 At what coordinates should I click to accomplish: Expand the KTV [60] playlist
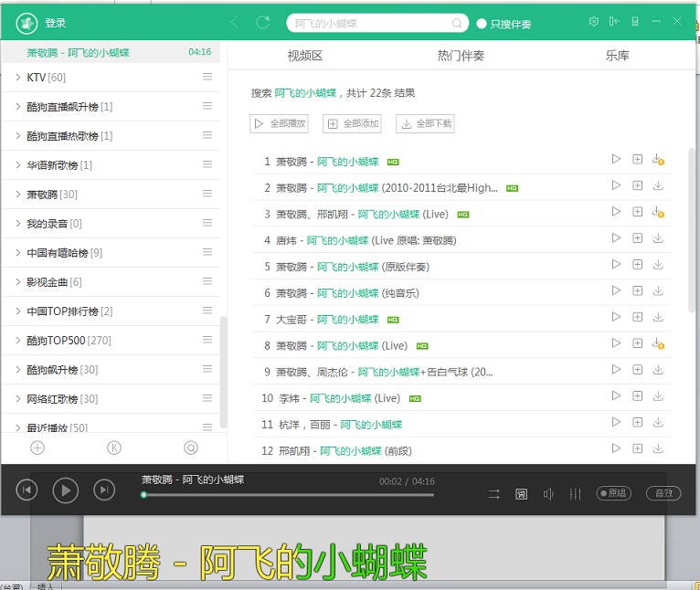point(18,78)
